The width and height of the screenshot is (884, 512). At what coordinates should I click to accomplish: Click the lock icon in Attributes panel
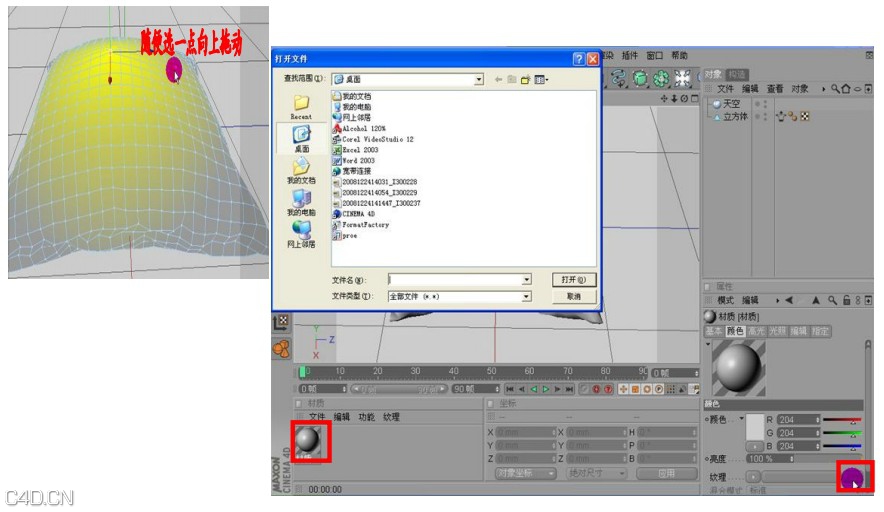(x=846, y=301)
